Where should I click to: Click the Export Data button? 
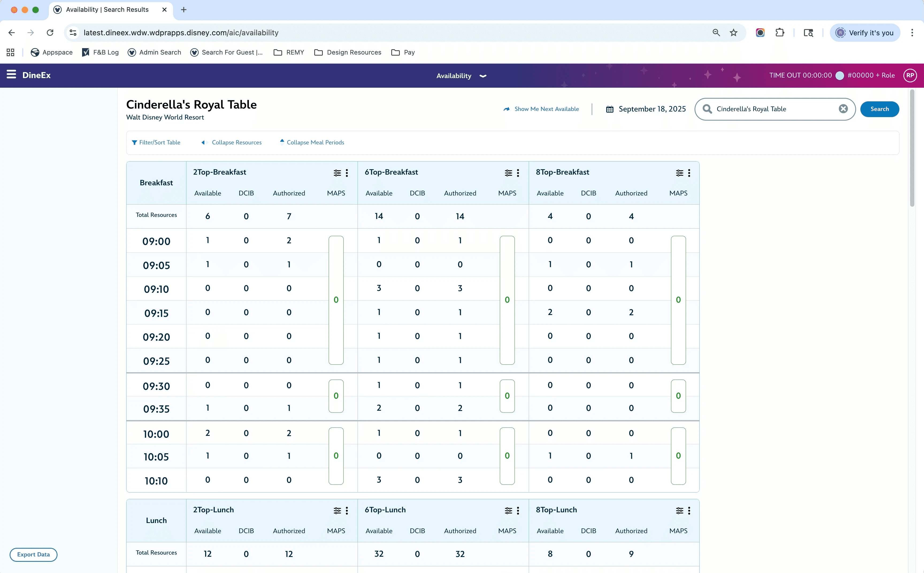pos(33,555)
